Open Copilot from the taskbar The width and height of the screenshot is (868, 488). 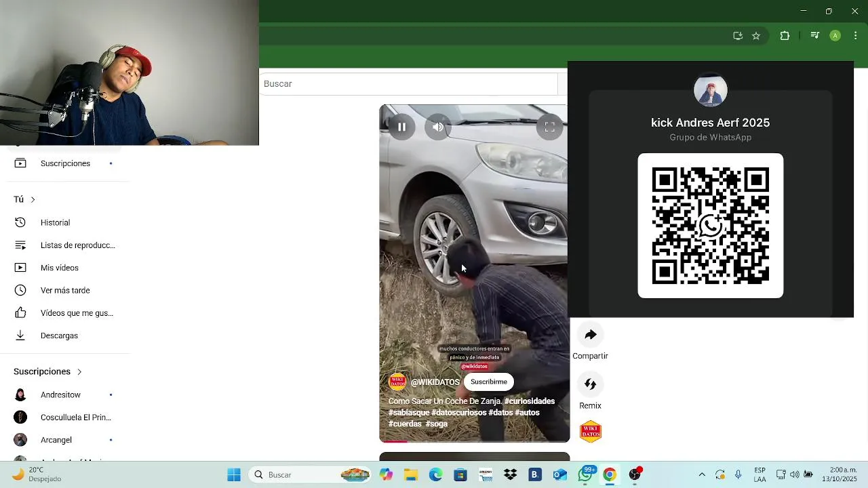click(x=386, y=475)
